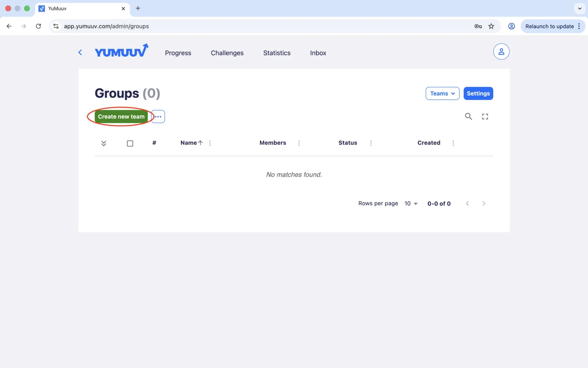
Task: Open the Status column options menu
Action: coord(371,143)
